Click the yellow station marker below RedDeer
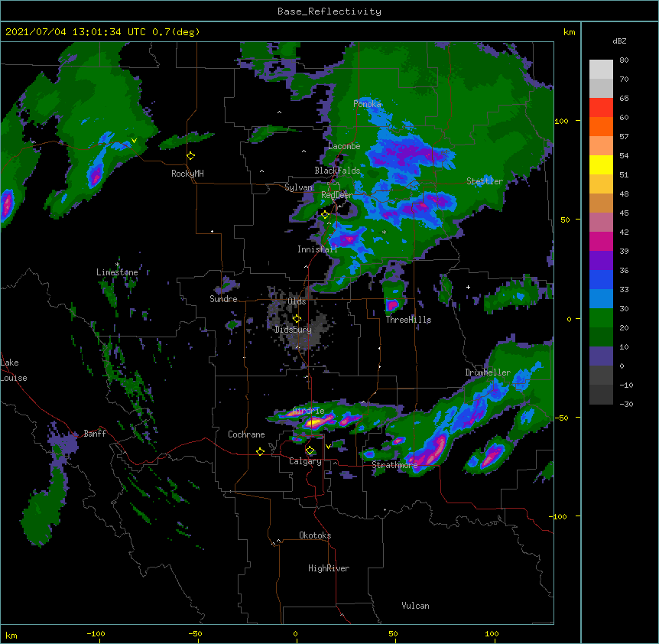Screen dimensions: 659x644 pyautogui.click(x=325, y=215)
